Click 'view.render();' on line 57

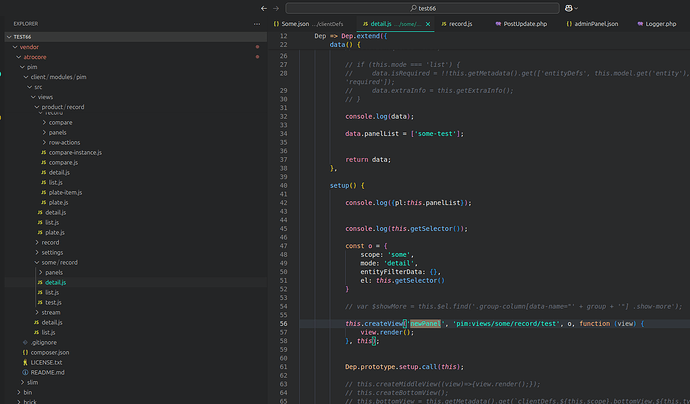(x=387, y=333)
